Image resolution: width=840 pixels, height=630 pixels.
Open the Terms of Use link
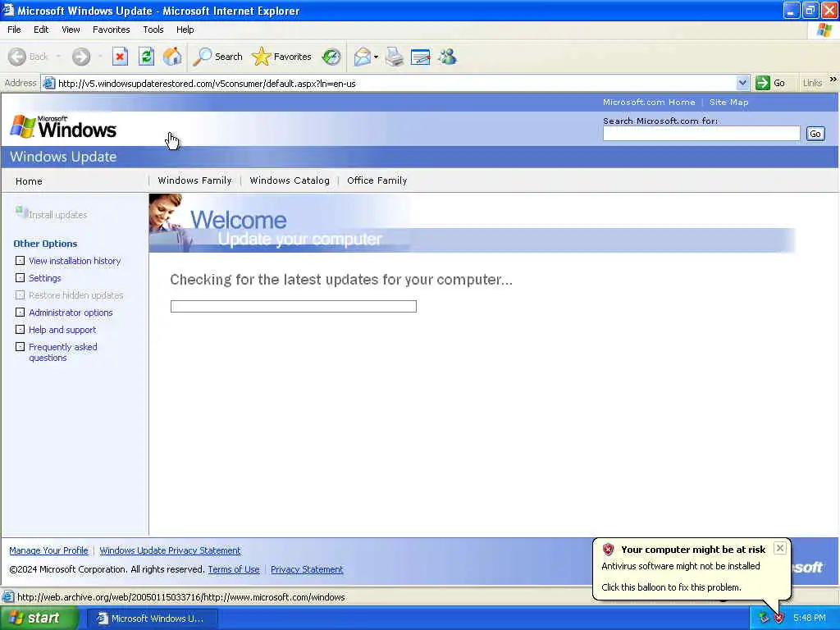pos(234,569)
